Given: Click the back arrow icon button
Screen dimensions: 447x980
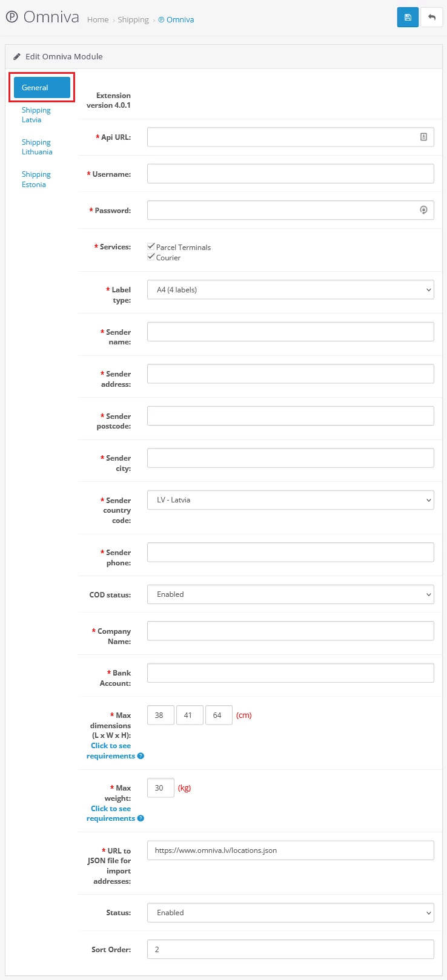Looking at the screenshot, I should [x=432, y=18].
